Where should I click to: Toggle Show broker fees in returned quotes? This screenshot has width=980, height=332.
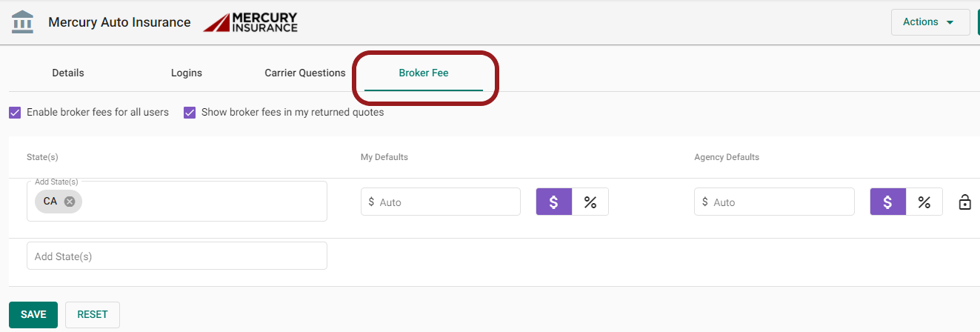click(x=190, y=113)
